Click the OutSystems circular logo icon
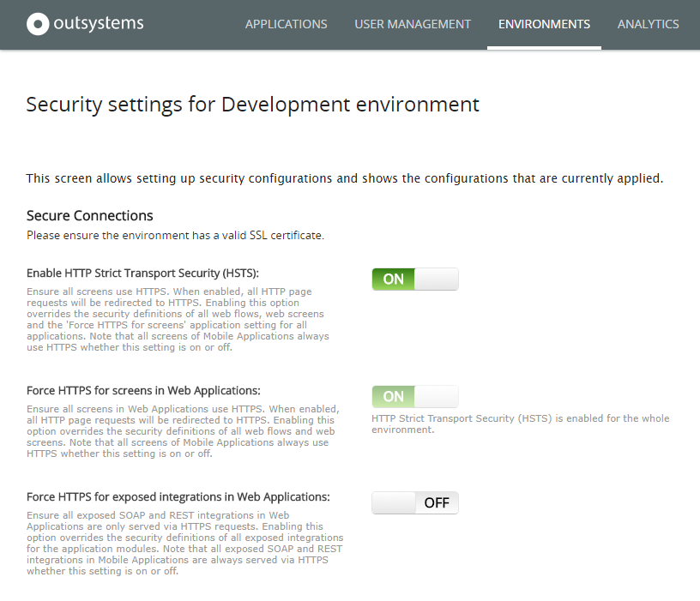Screen dimensions: 700x601 coord(38,24)
